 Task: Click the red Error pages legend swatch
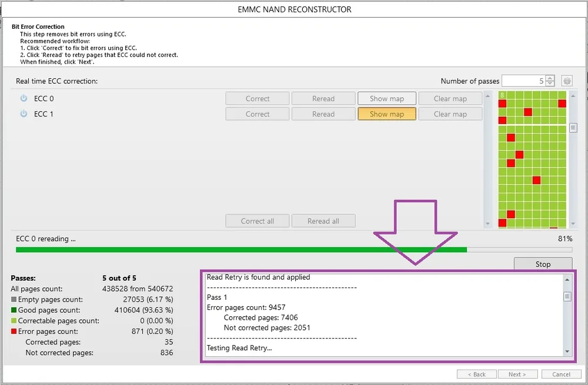pos(14,332)
